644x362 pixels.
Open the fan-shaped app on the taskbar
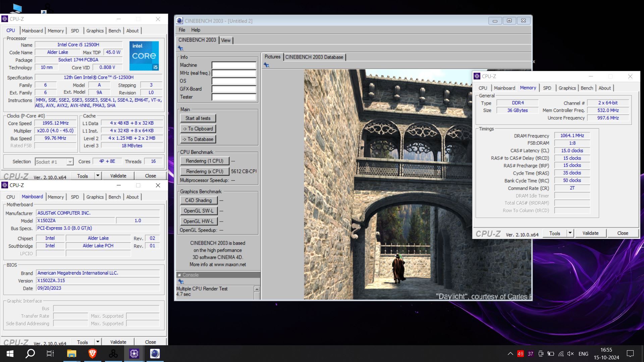pos(113,354)
